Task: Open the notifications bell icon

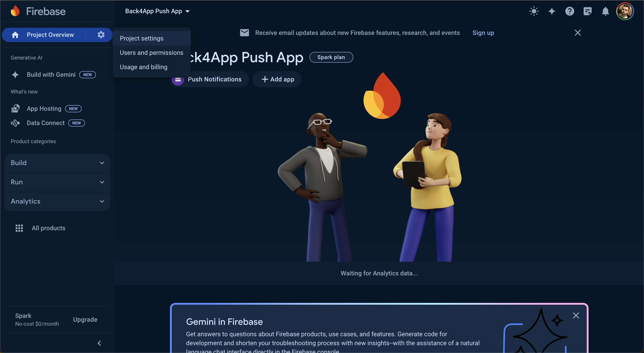Action: pyautogui.click(x=605, y=11)
